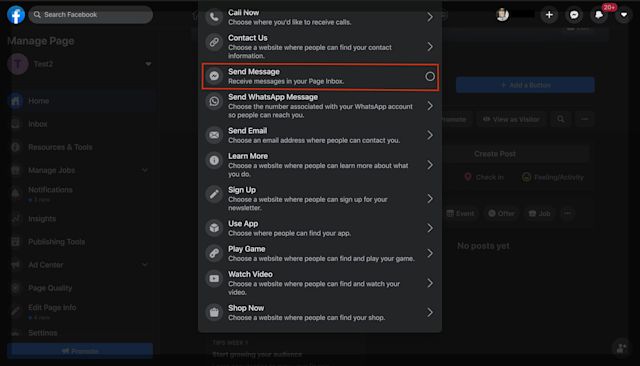
Task: Expand the Contact Us option chevron
Action: point(430,47)
